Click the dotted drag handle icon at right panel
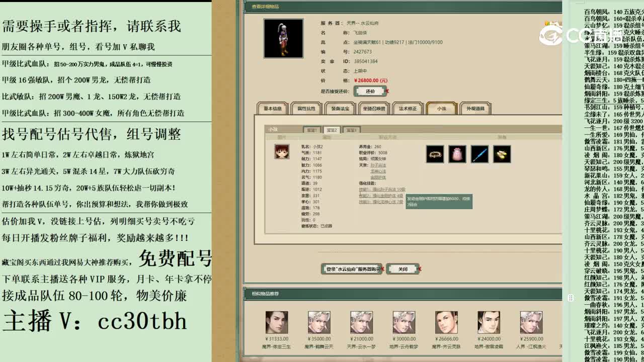644x362 pixels. 570,298
